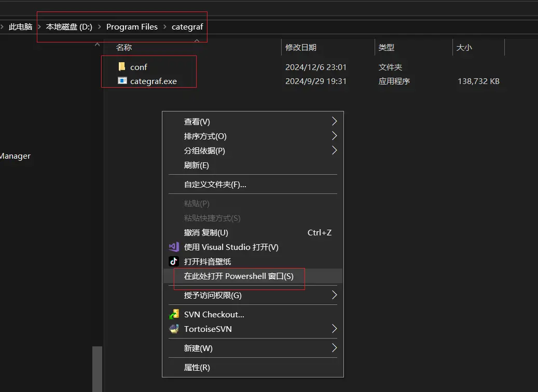The image size is (538, 392).
Task: Click the Douyin wallpaper icon
Action: 174,262
